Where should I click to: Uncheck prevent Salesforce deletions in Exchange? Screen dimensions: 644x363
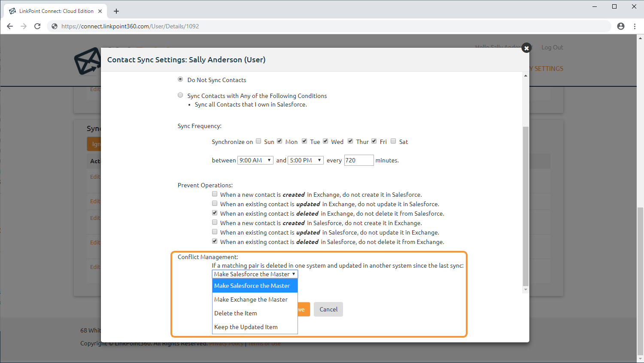pyautogui.click(x=215, y=241)
